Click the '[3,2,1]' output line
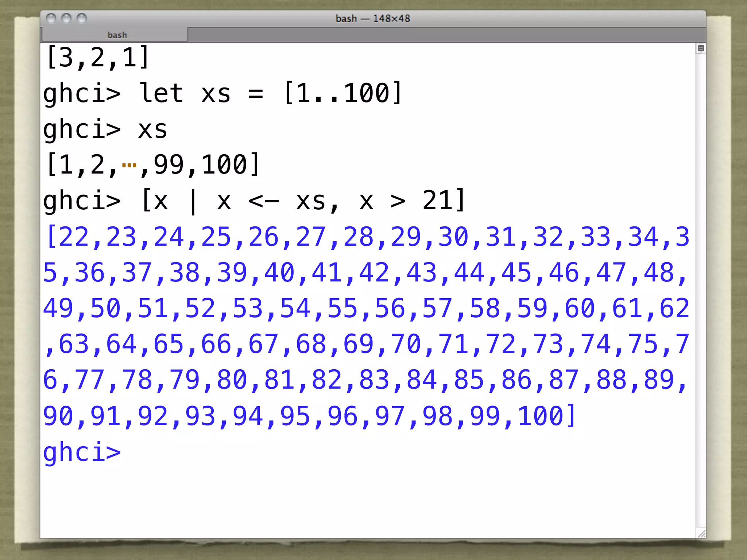Viewport: 747px width, 560px height. pyautogui.click(x=98, y=57)
